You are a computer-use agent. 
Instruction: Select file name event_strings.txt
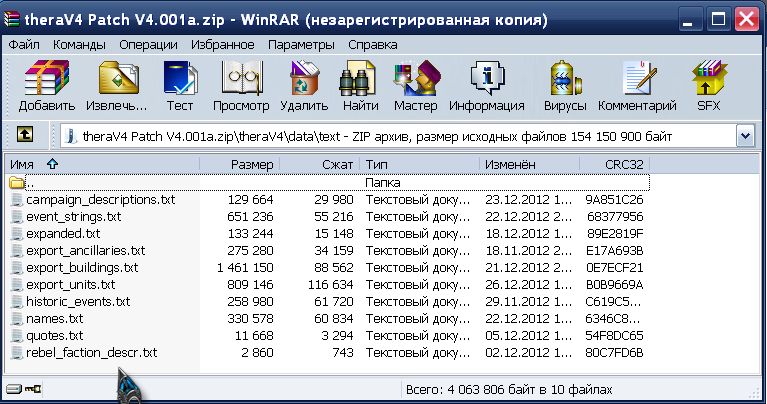pyautogui.click(x=73, y=217)
